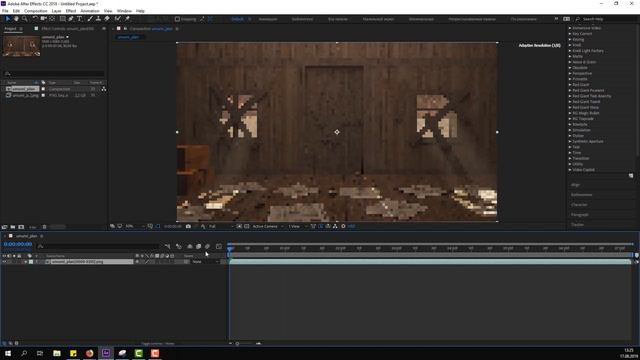Image resolution: width=640 pixels, height=360 pixels.
Task: Switch to the Project panel tab
Action: 11,29
